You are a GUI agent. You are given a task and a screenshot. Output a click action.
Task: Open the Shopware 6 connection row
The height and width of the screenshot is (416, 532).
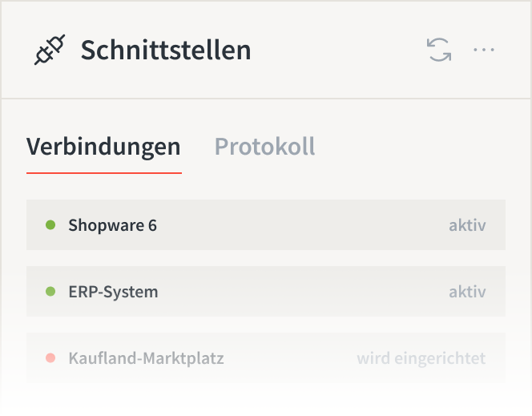[266, 225]
